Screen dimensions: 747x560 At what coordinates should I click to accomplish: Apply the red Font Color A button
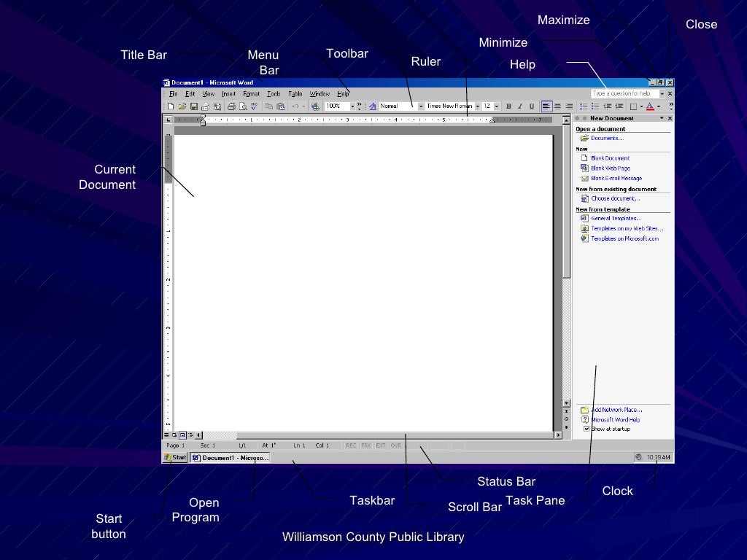pos(650,106)
